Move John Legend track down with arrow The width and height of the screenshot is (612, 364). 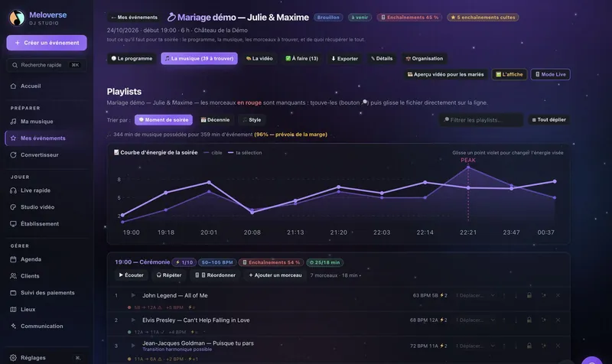point(516,295)
